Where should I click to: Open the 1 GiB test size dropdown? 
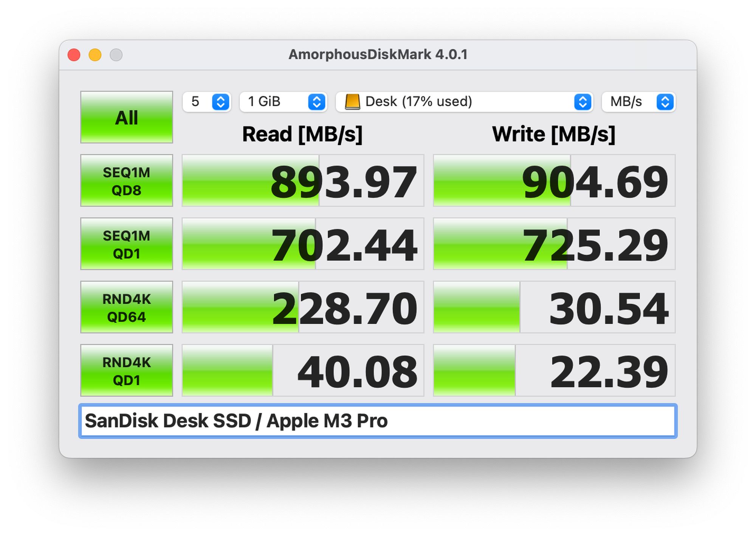(283, 102)
